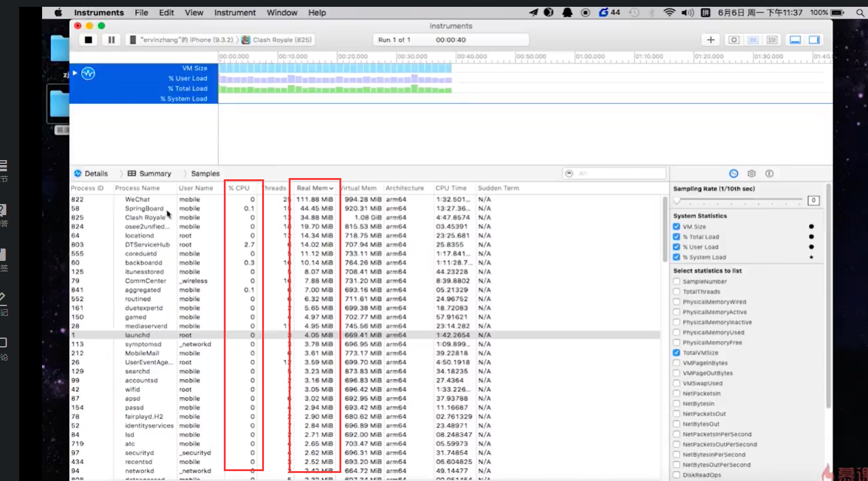This screenshot has width=868, height=481.
Task: Check the PhysicalMemoryWired box
Action: (x=676, y=302)
